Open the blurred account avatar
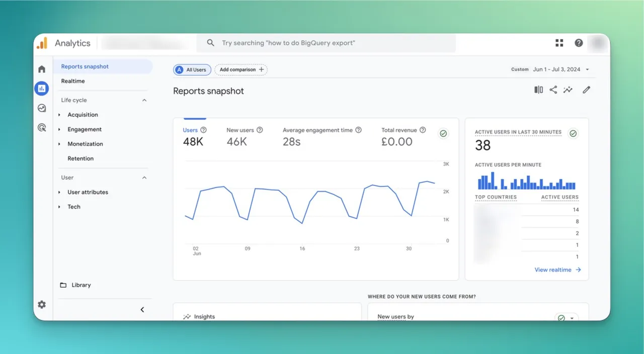 click(x=598, y=43)
